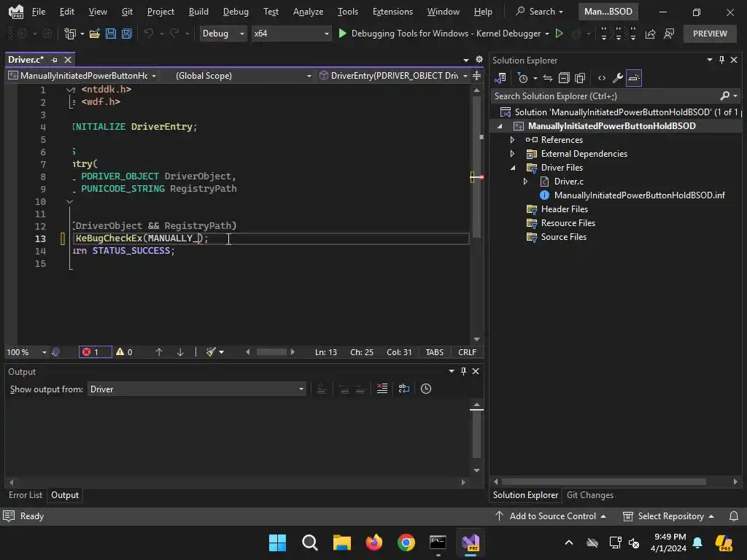Screen dimensions: 747x560
Task: Click the health indicator brain icon
Action: 55,352
